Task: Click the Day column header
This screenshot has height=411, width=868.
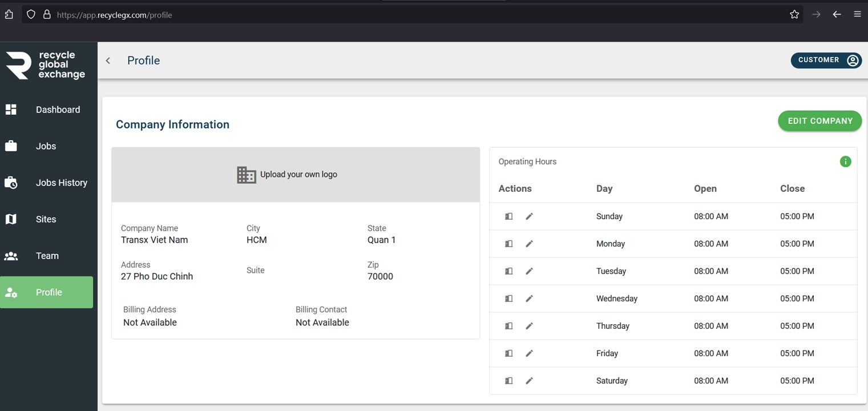Action: click(x=604, y=188)
